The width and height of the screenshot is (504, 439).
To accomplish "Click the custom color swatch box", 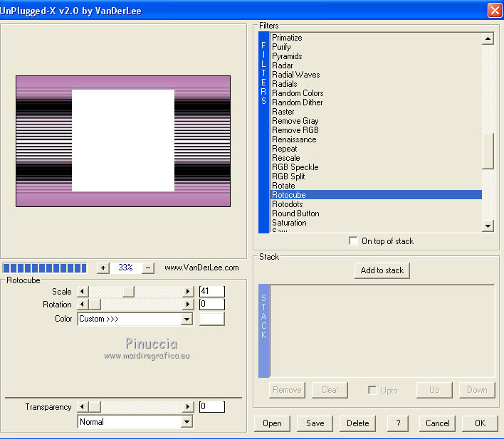I will tap(212, 319).
